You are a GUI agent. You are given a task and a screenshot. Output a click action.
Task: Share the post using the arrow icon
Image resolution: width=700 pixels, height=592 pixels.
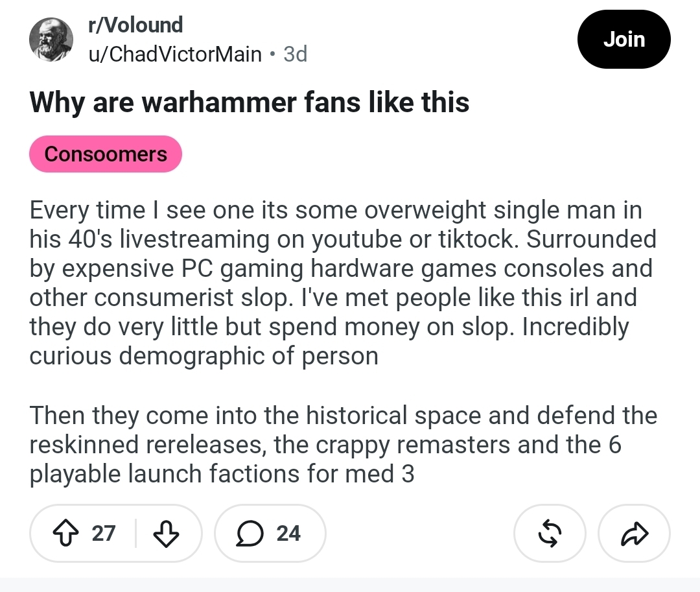pyautogui.click(x=634, y=533)
